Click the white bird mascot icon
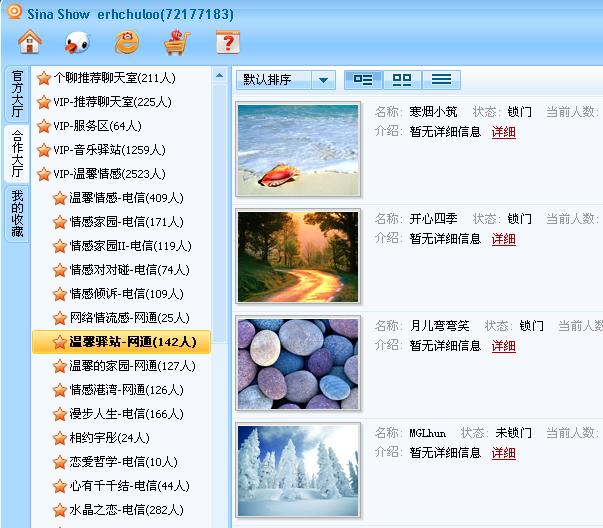 pos(78,42)
